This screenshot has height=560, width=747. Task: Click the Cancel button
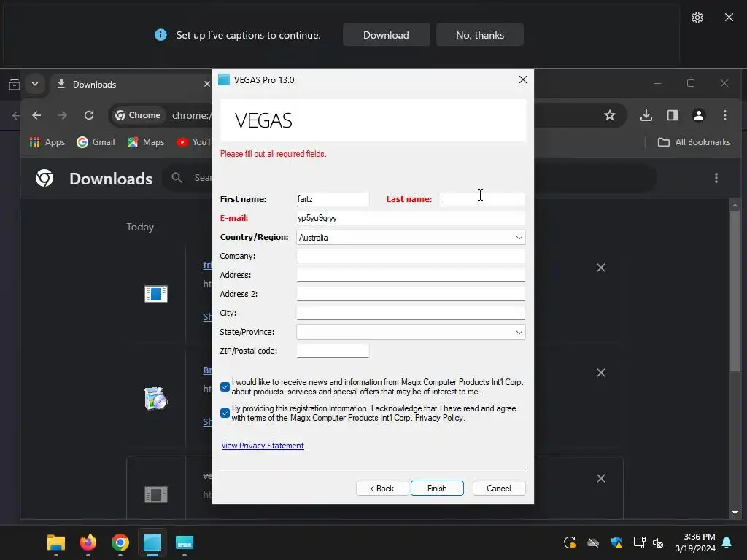click(499, 488)
